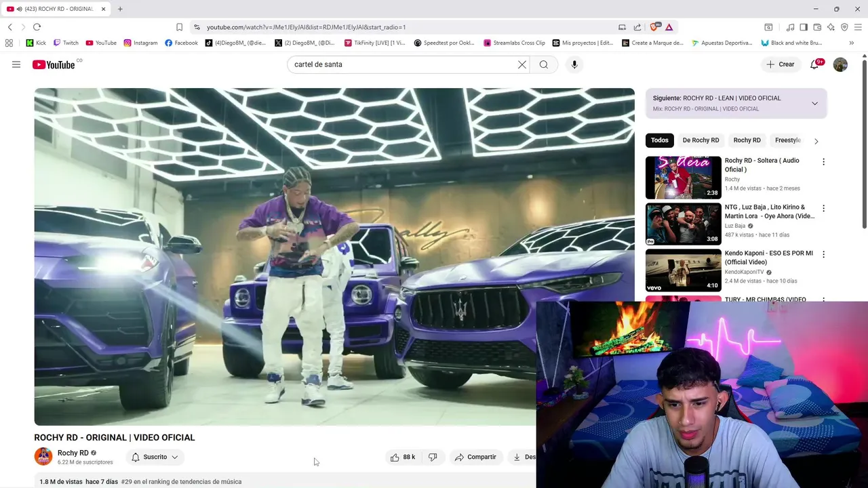Open YouTube notifications bell
The height and width of the screenshot is (488, 868).
point(814,64)
